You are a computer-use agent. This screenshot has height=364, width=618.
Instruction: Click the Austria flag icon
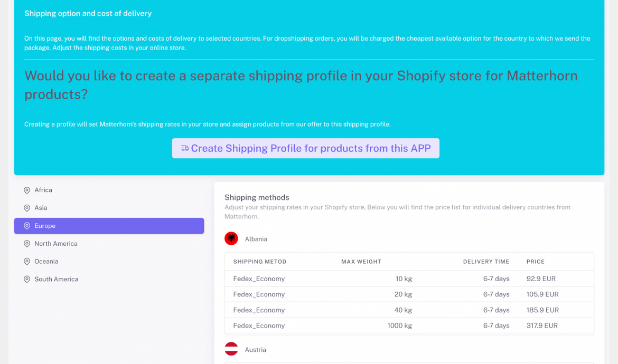click(231, 349)
